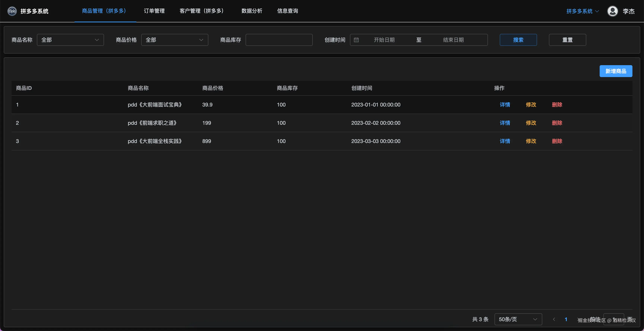Open the 数据分析 menu item
This screenshot has width=644, height=331.
pyautogui.click(x=252, y=11)
